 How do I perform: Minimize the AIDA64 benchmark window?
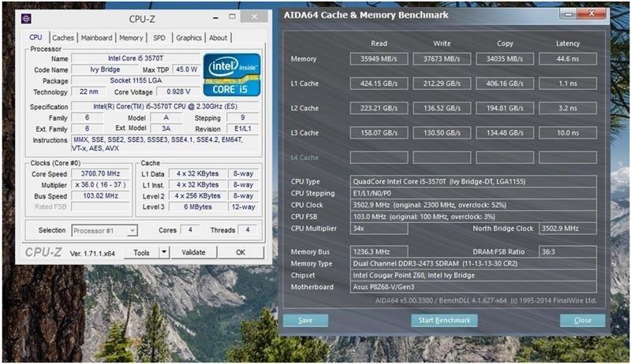pos(568,14)
